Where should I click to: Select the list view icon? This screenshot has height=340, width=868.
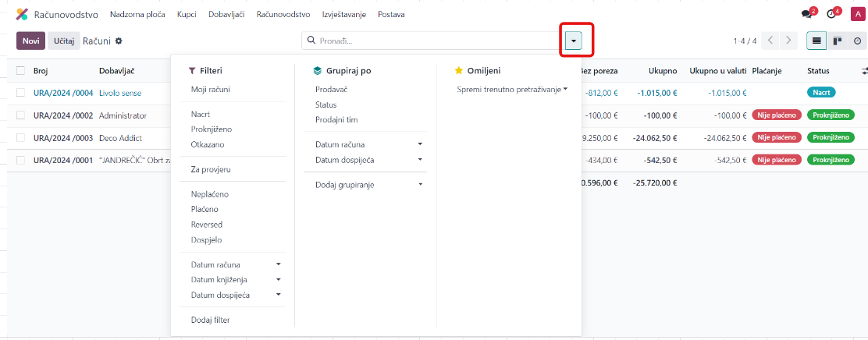(816, 41)
